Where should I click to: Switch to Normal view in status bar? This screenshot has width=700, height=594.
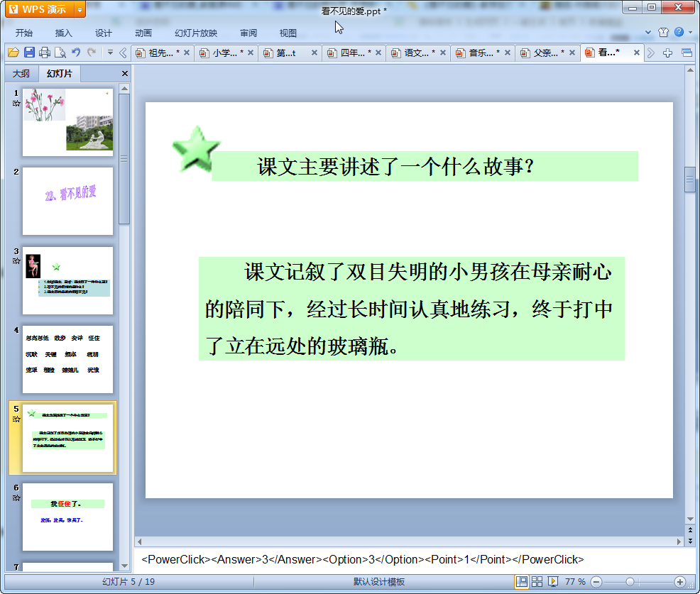(522, 582)
